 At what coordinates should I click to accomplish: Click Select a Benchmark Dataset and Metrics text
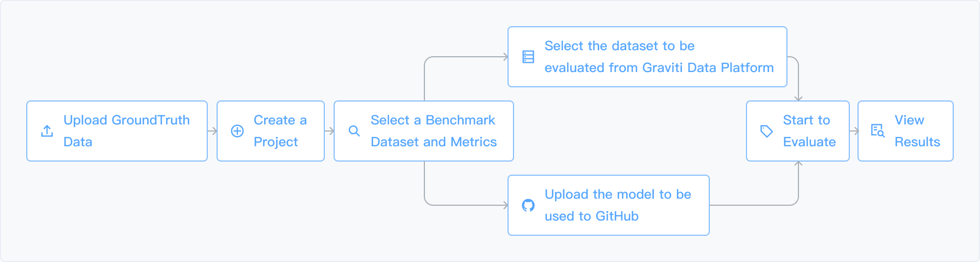pos(434,131)
